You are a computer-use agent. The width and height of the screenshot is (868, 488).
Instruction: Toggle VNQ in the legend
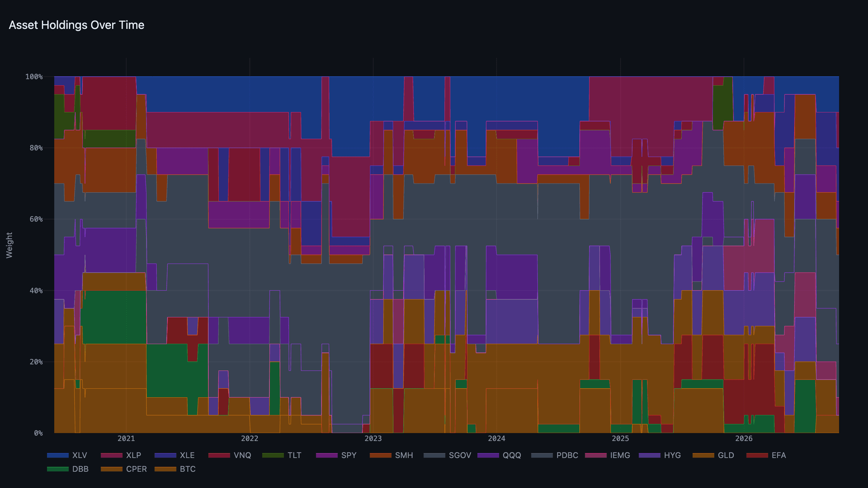click(x=230, y=455)
